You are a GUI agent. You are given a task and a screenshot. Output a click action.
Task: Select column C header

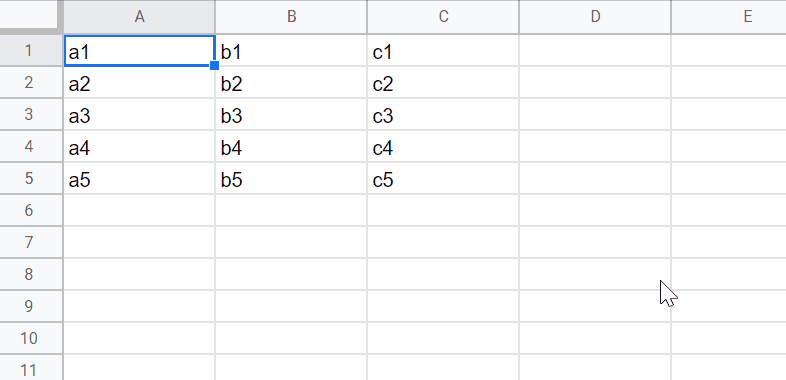tap(443, 17)
